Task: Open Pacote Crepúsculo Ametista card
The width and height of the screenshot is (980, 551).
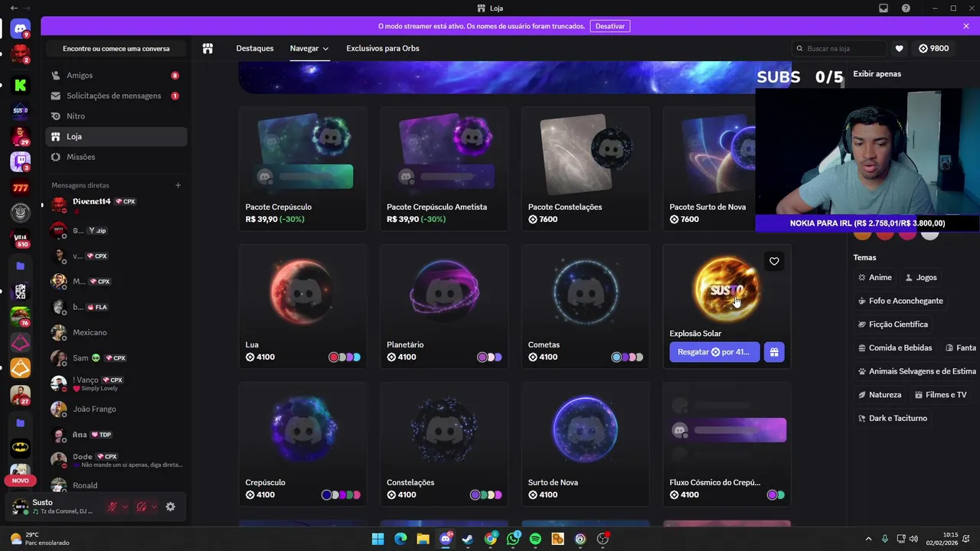Action: point(444,168)
